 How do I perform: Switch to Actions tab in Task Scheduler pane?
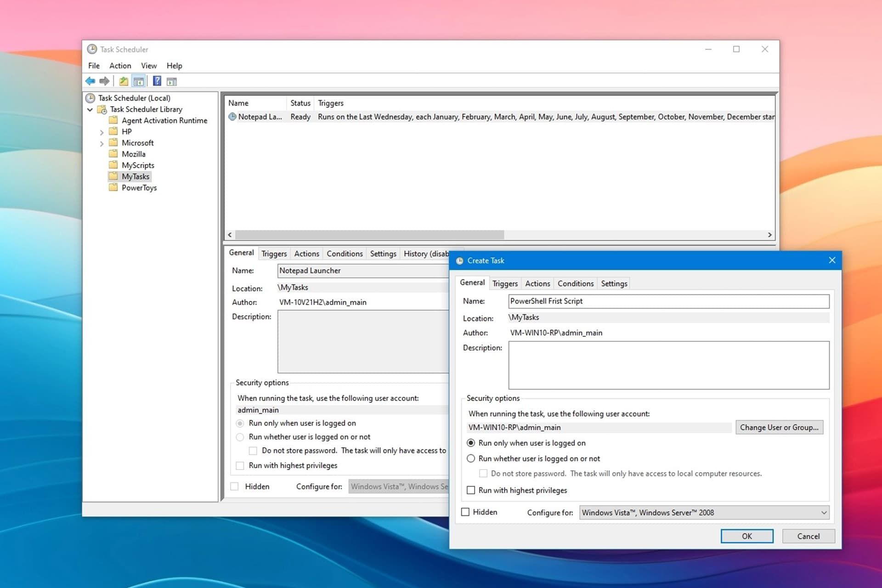(x=306, y=254)
